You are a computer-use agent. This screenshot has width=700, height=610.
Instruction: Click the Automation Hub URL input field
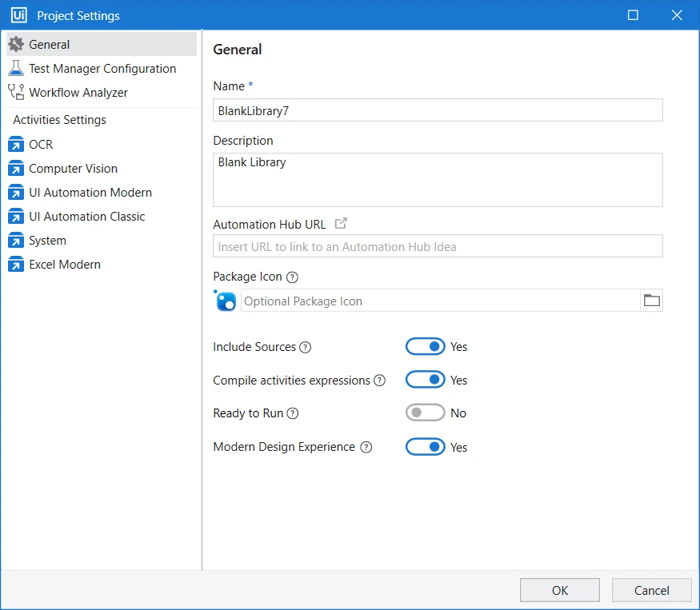tap(438, 246)
